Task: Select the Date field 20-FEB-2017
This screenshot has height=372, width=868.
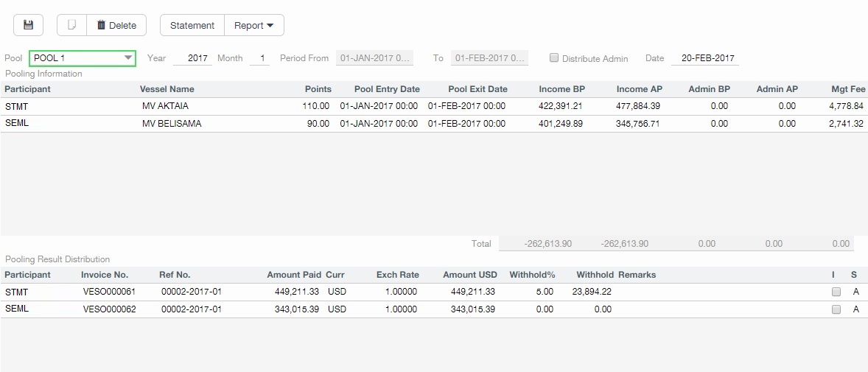Action: coord(704,58)
